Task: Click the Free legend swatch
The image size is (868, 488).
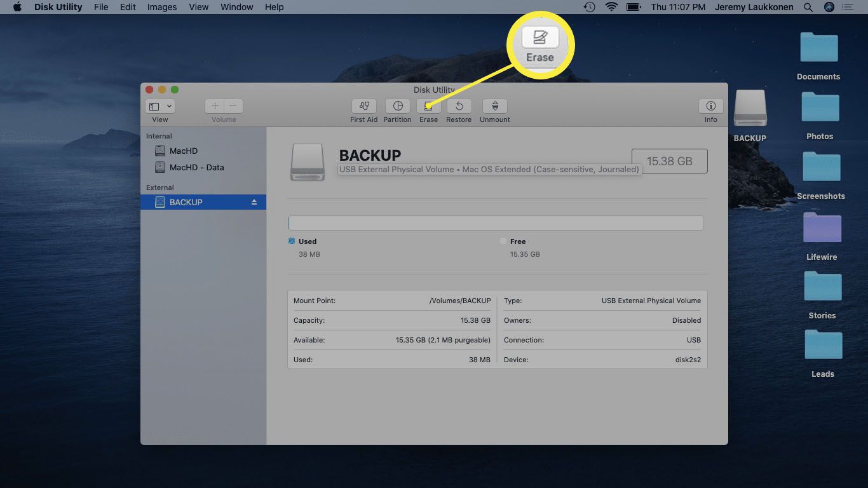Action: click(x=503, y=241)
